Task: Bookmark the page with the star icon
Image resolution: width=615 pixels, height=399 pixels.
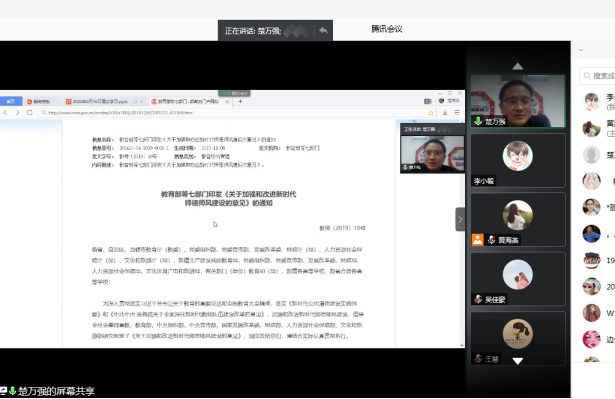Action: (431, 113)
